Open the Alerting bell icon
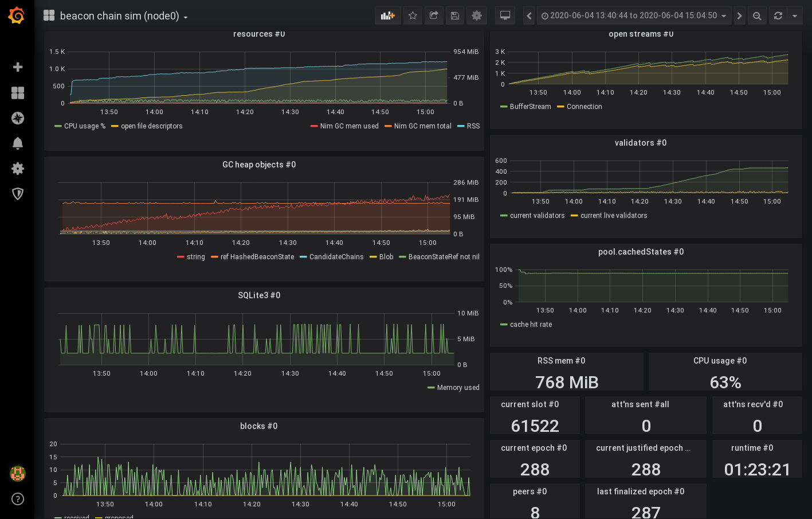 (x=18, y=143)
